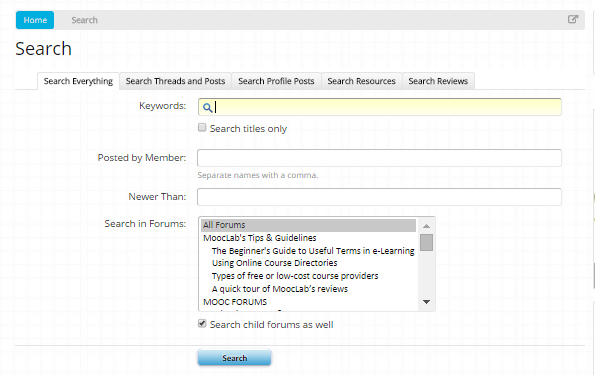This screenshot has height=375, width=595.
Task: Click the Posted by Member field
Action: 379,158
